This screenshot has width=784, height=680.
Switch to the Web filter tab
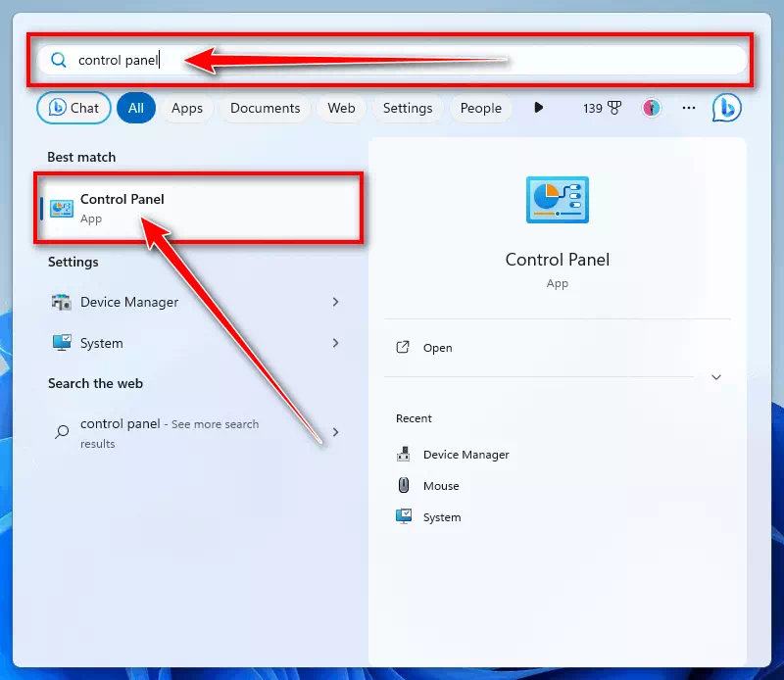coord(341,108)
